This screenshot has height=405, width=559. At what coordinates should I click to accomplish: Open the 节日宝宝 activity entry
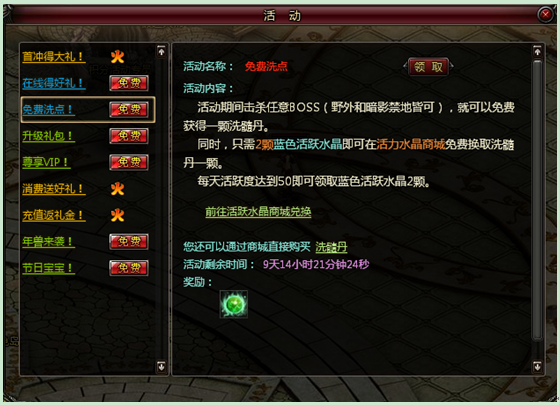[x=48, y=268]
